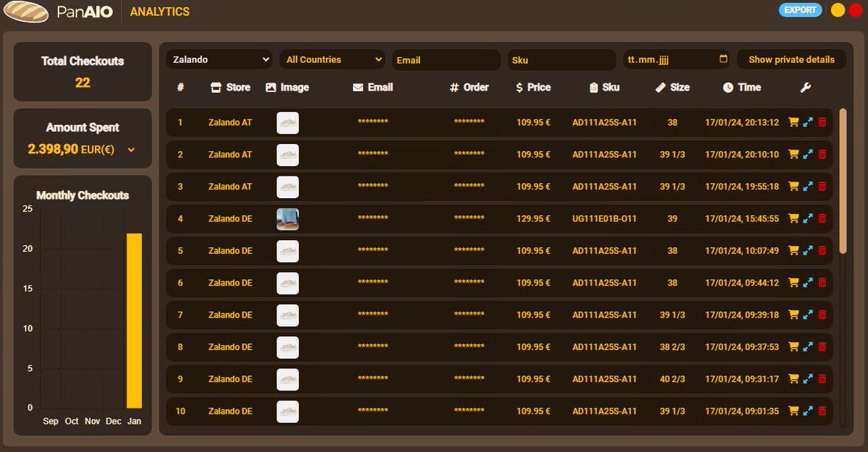Click the red close circle button

[855, 10]
